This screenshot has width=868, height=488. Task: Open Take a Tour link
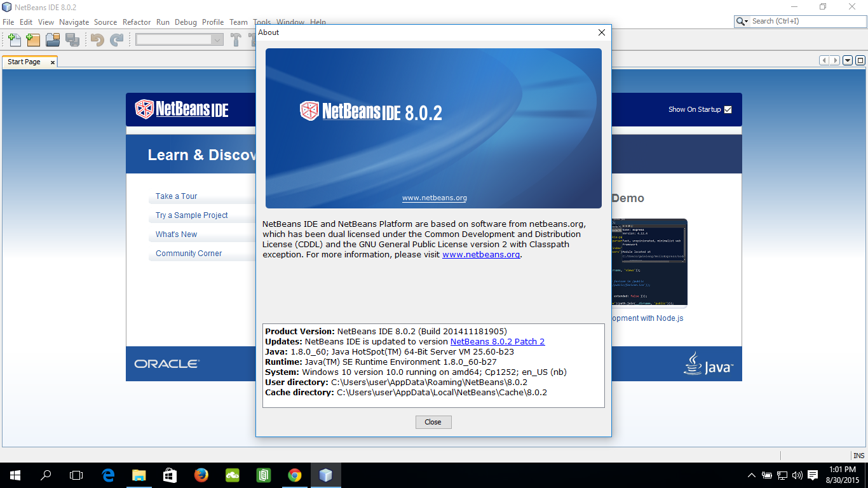click(177, 196)
